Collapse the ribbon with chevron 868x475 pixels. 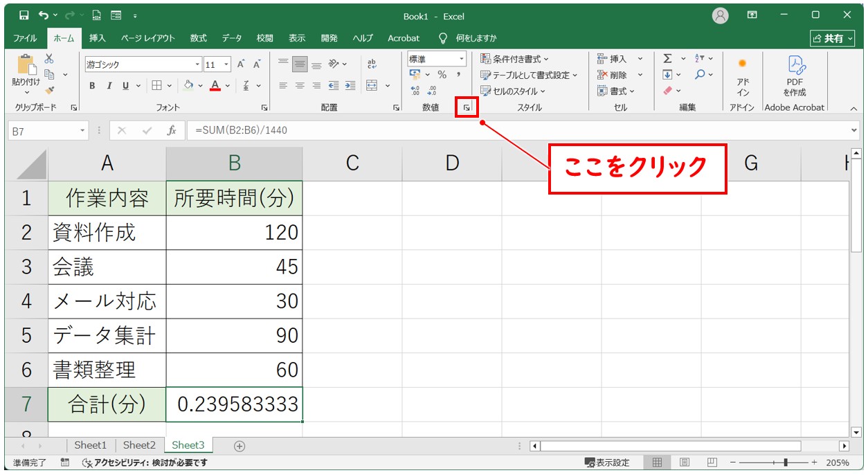click(853, 108)
